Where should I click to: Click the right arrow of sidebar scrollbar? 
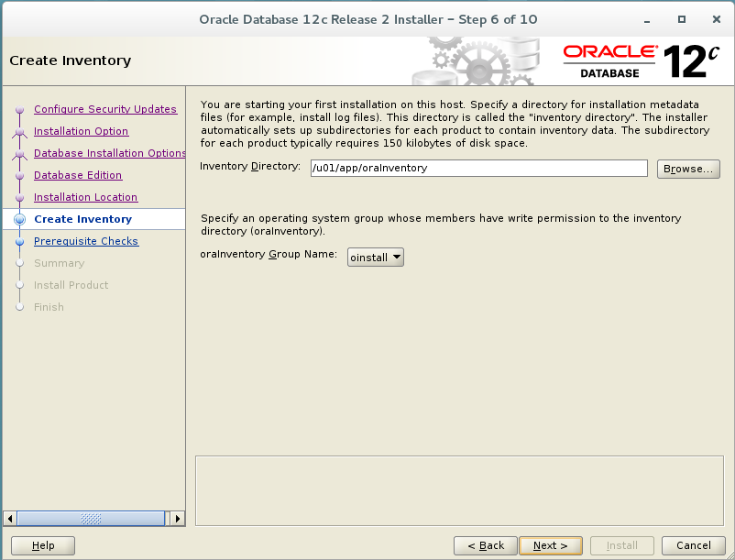pos(177,519)
